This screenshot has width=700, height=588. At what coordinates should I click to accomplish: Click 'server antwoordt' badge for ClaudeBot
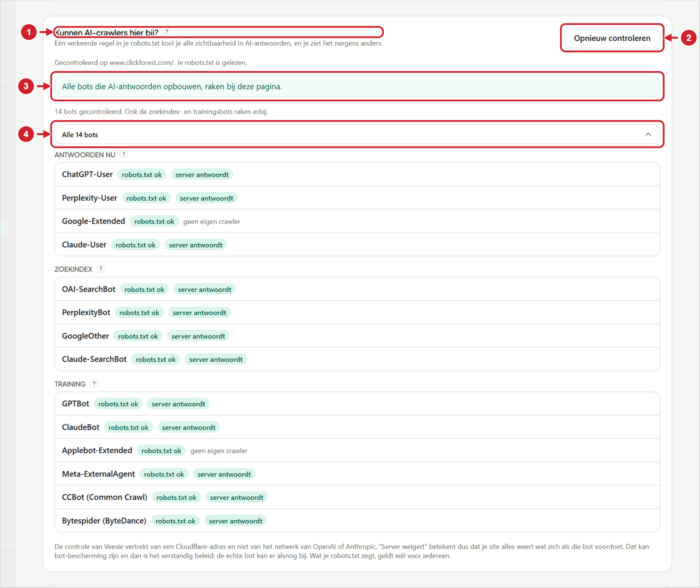[x=188, y=427]
